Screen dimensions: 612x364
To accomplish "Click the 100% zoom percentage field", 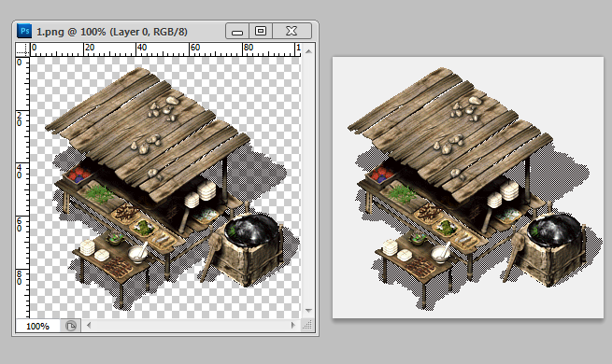I will point(38,326).
